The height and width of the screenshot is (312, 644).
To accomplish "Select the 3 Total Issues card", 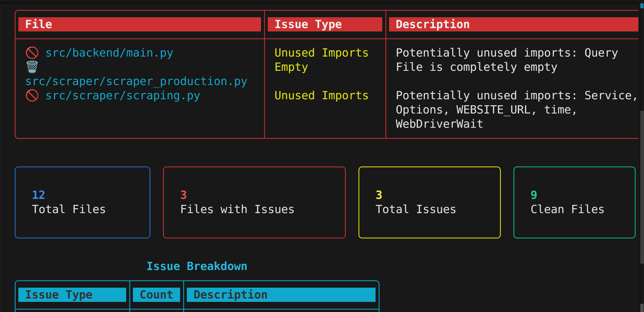I will (x=429, y=202).
